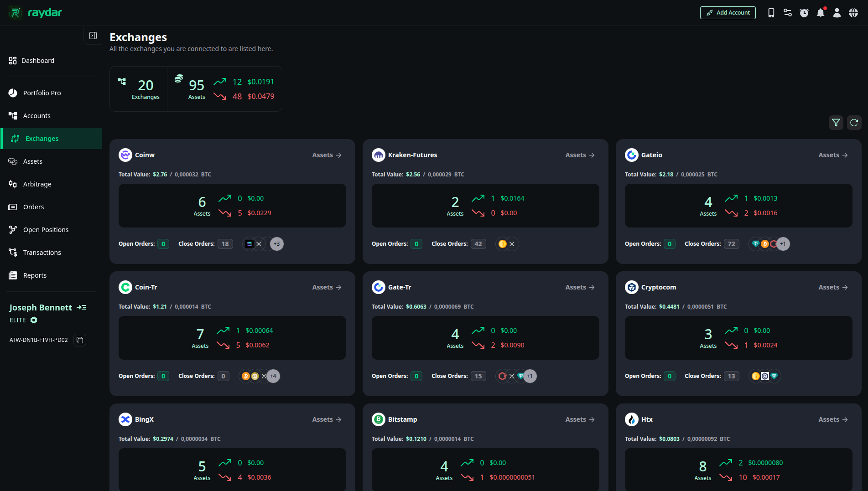The width and height of the screenshot is (868, 491).
Task: Expand hidden coin icons on Coinw card
Action: (x=276, y=244)
